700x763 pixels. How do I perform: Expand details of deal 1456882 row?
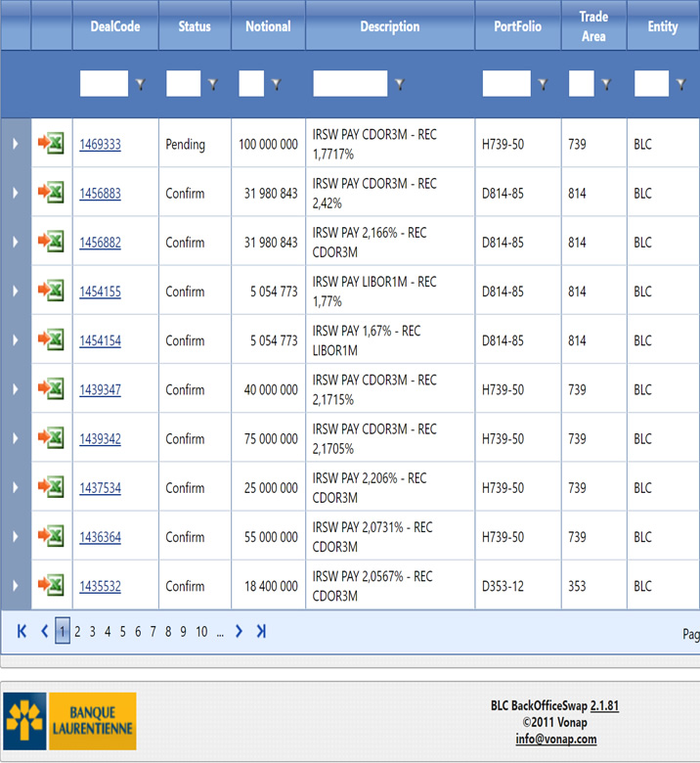click(15, 242)
